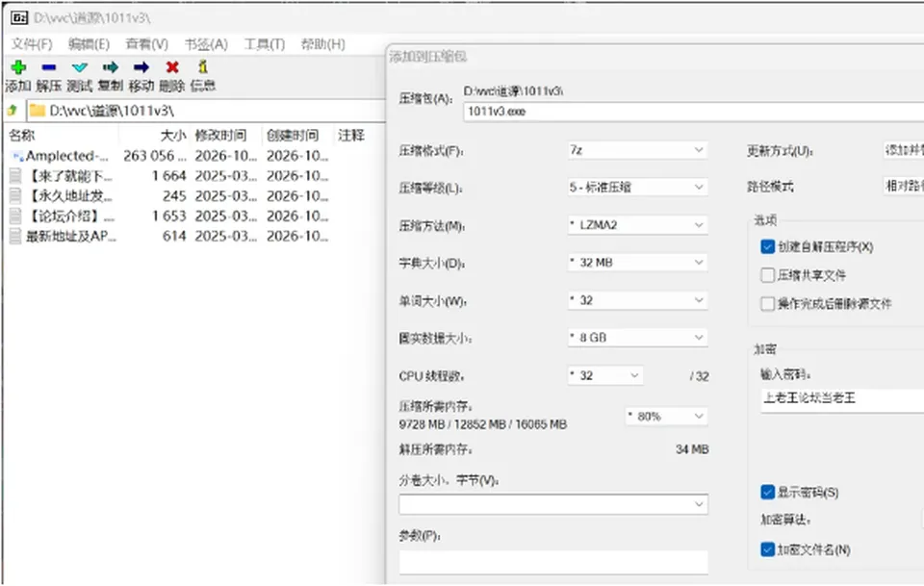Open the 工具(T) menu
Viewport: 924px width, 586px height.
265,44
